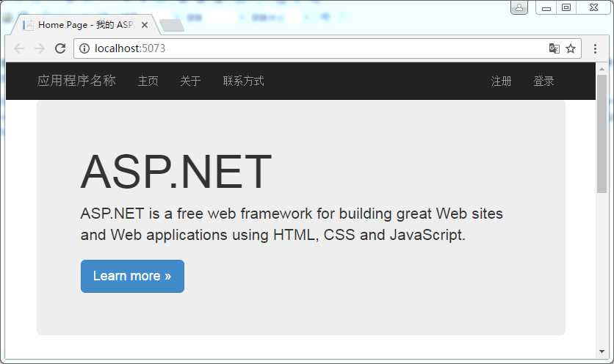
Task: Click the 登录 login link
Action: click(543, 81)
